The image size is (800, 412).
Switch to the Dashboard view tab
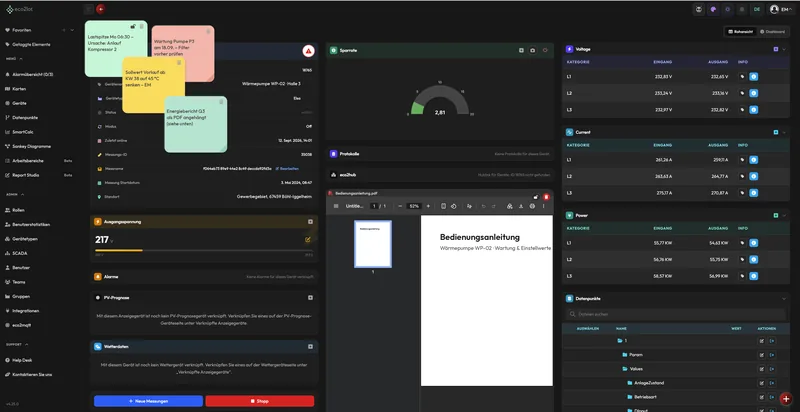click(x=772, y=32)
